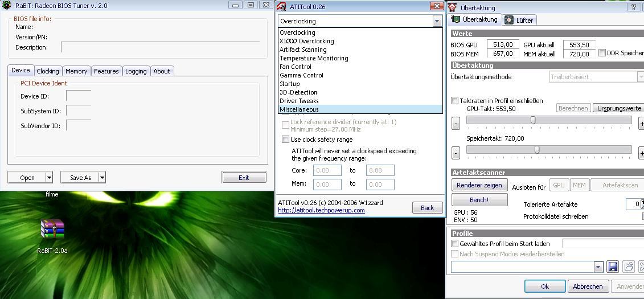Collapse the ATITool Overclocking combo box
Viewport: 644px width, 299px height.
(x=437, y=21)
